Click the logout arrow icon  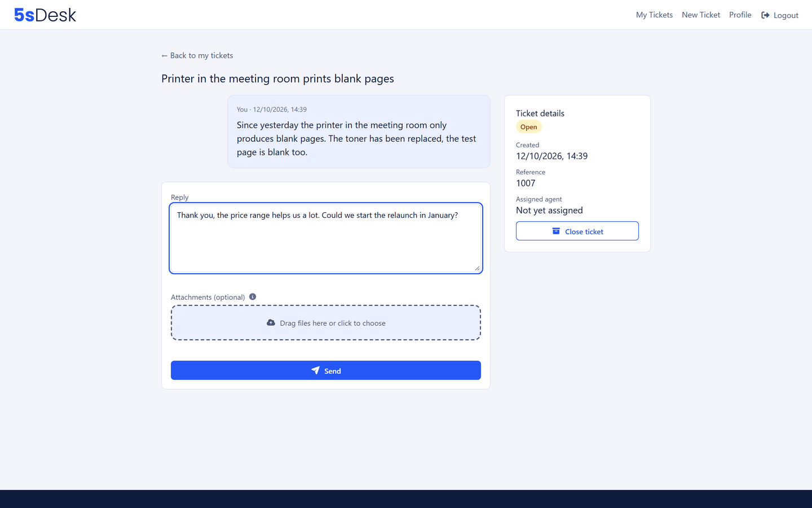click(765, 15)
